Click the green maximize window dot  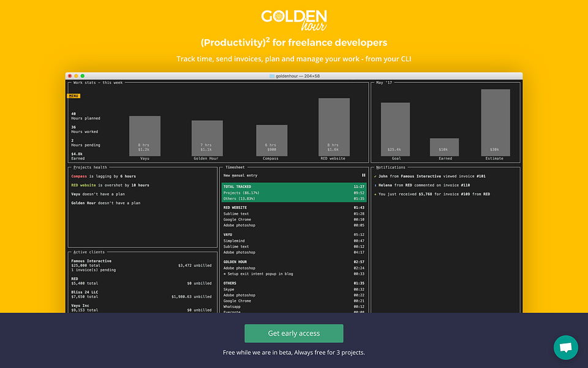[x=83, y=76]
